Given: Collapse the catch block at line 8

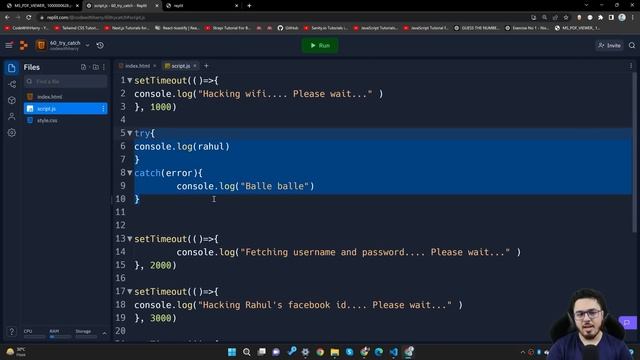Looking at the screenshot, I should (x=130, y=173).
